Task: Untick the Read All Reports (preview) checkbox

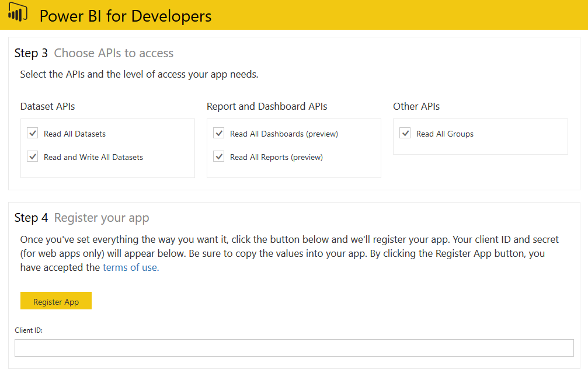Action: (219, 157)
